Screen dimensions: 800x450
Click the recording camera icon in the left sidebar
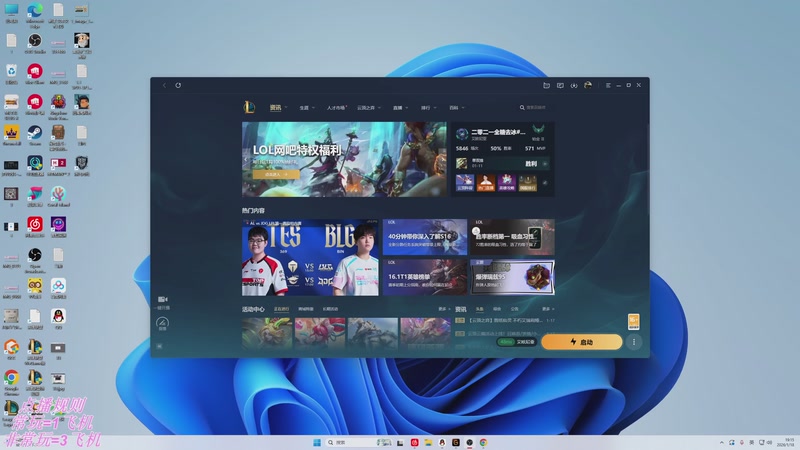click(163, 299)
